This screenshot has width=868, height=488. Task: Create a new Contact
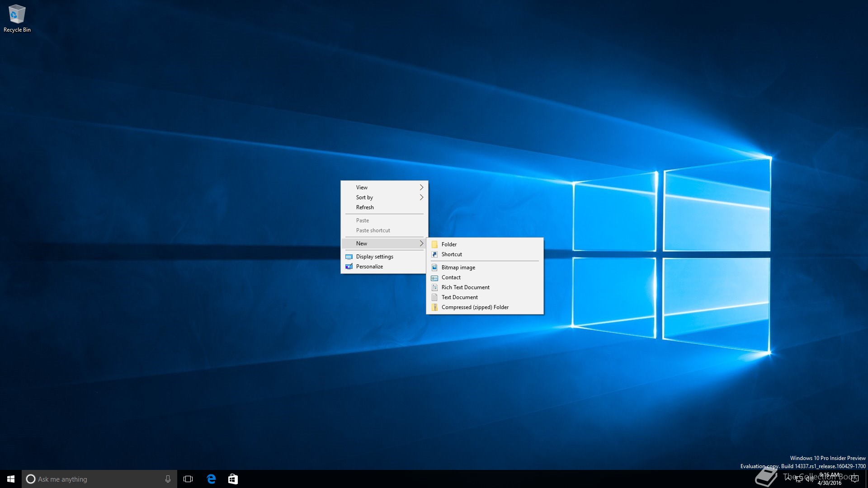[x=485, y=277]
